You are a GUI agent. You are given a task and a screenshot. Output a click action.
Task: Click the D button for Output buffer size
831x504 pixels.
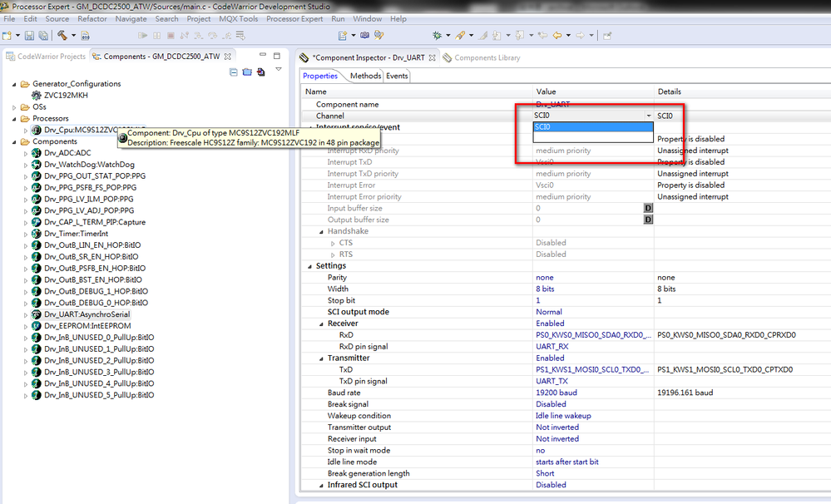648,220
